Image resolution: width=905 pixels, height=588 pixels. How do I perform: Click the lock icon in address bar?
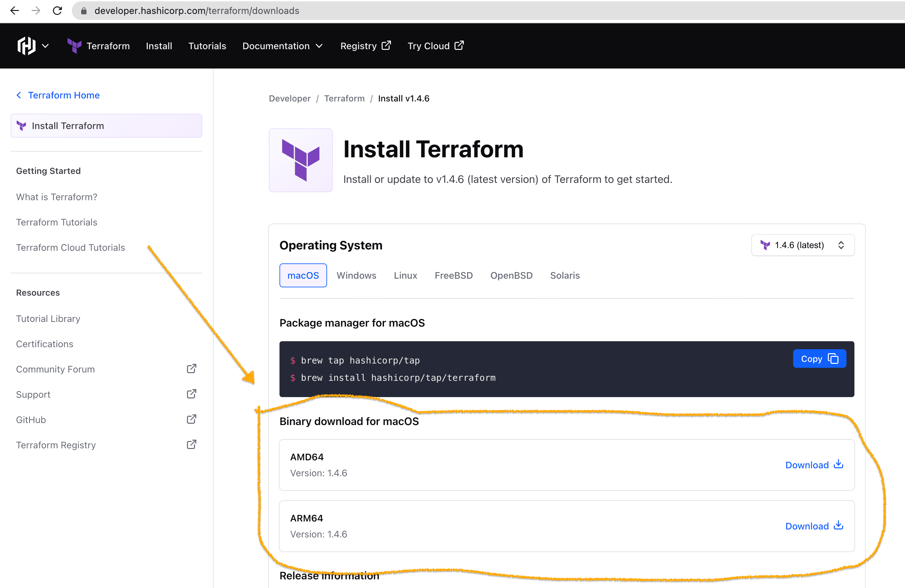click(x=84, y=11)
